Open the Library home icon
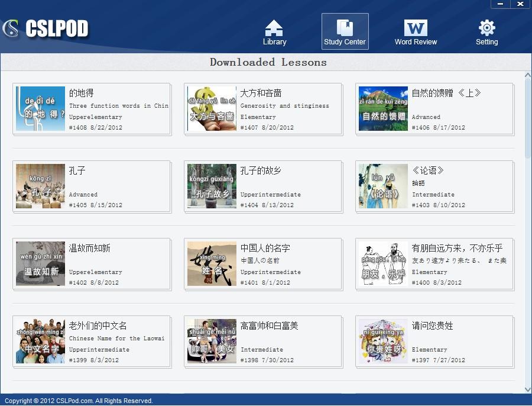 274,32
